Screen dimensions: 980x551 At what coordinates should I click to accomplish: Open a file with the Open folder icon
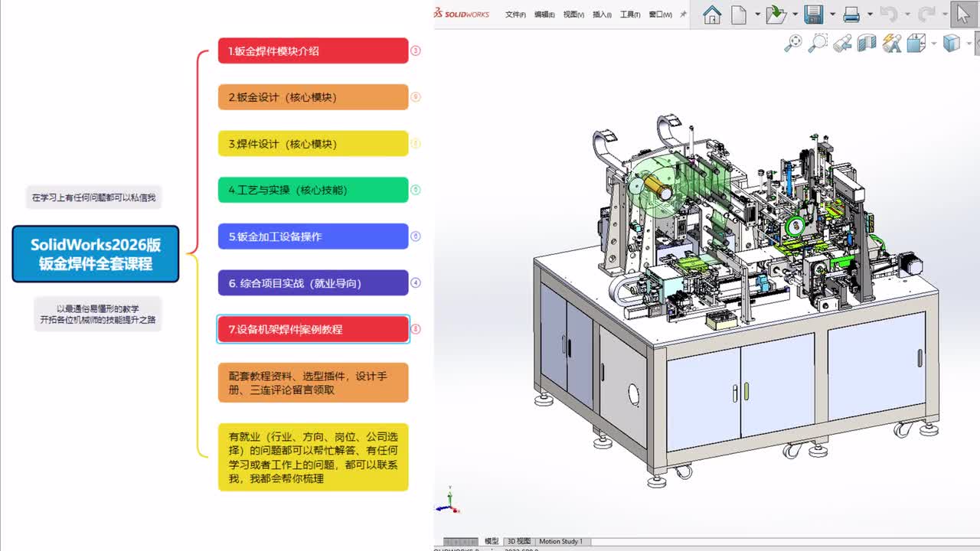point(776,15)
